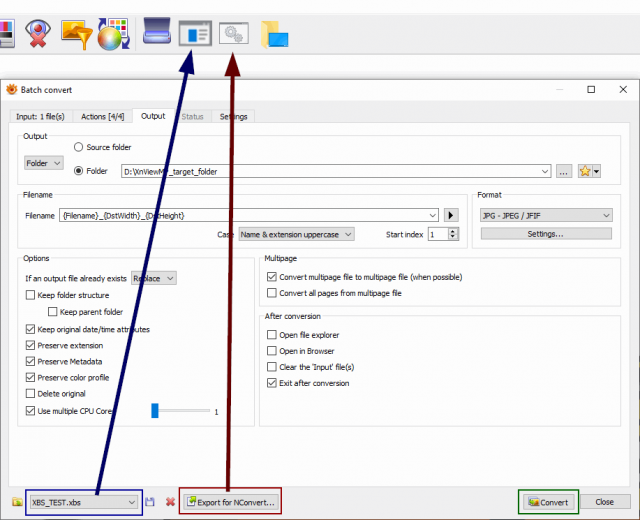The width and height of the screenshot is (640, 520).
Task: Toggle Delete original checkbox
Action: [x=30, y=393]
